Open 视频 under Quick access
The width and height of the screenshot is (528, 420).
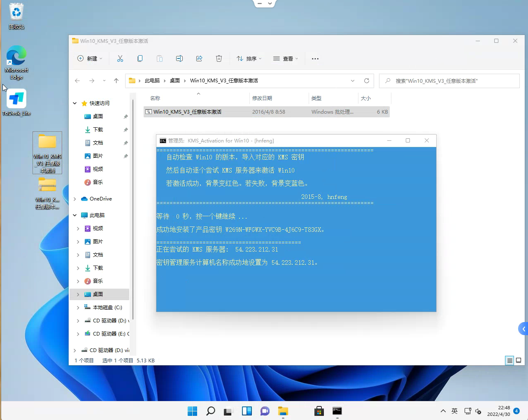coord(98,169)
